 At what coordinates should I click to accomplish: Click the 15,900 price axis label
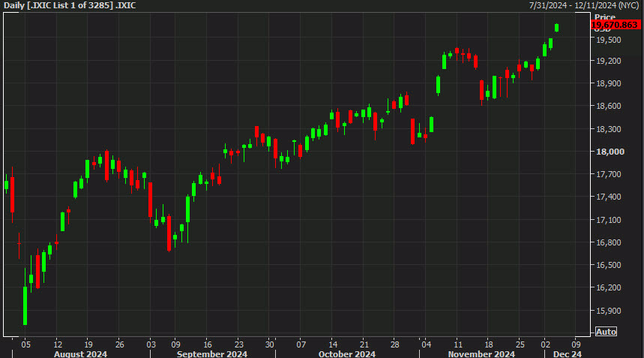(609, 311)
